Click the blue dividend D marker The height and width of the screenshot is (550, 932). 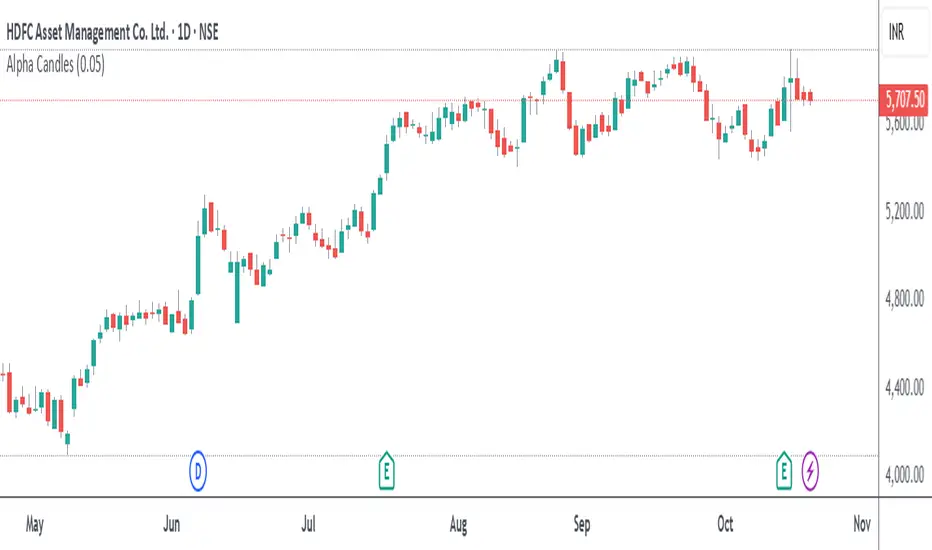pos(199,466)
